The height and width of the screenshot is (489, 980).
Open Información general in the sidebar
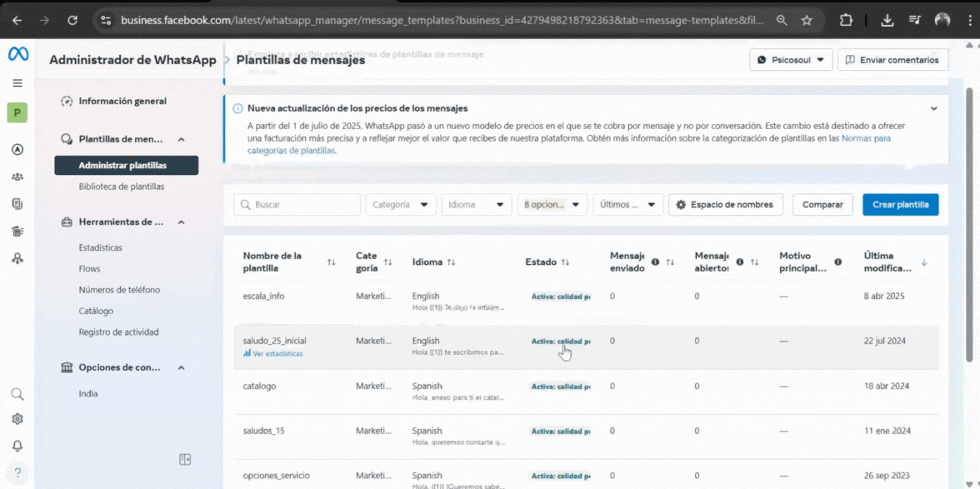pyautogui.click(x=122, y=101)
